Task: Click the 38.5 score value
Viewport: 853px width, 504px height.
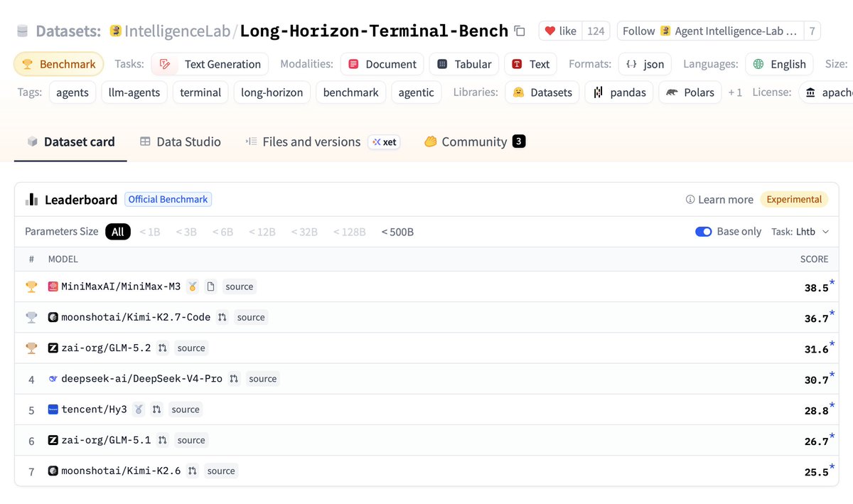Action: pyautogui.click(x=817, y=288)
